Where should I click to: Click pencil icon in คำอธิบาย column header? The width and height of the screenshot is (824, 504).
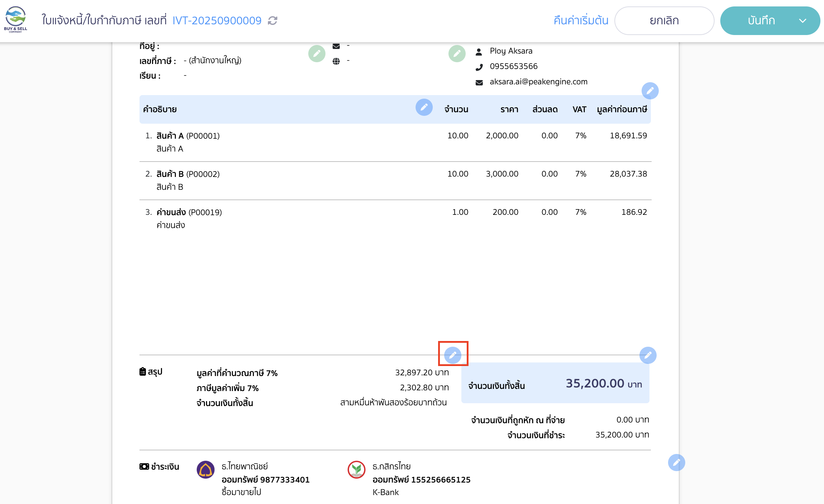(424, 107)
